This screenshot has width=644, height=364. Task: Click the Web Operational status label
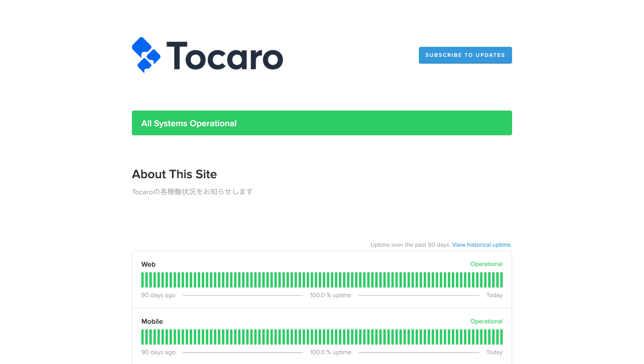point(486,264)
